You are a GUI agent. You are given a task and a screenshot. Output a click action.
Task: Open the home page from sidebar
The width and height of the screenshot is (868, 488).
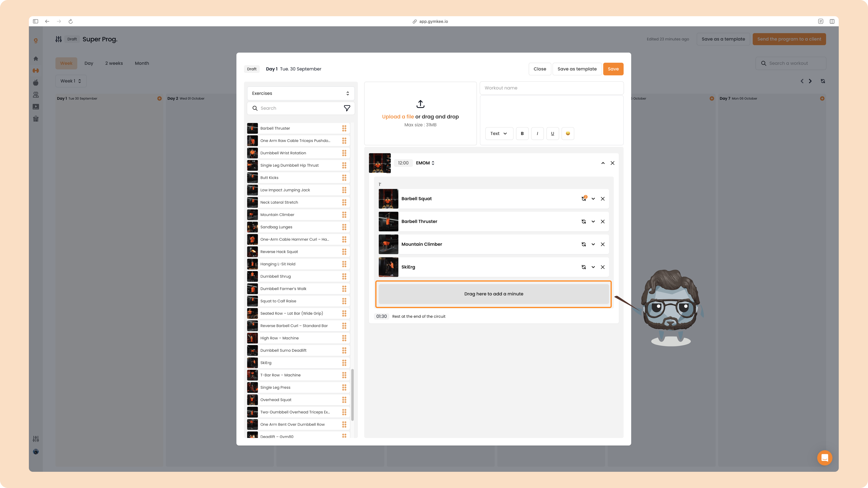coord(36,59)
